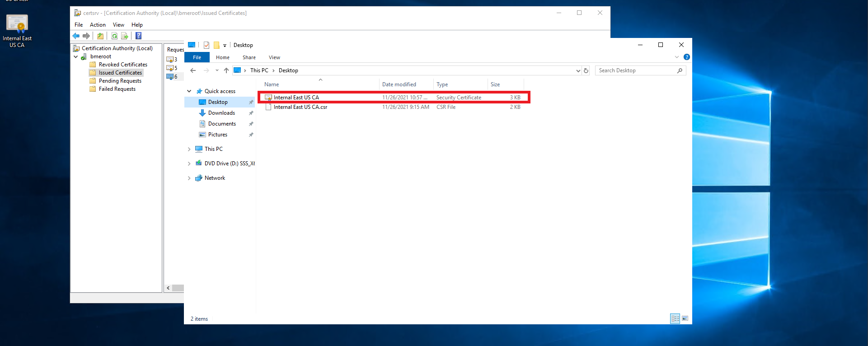Open the Share ribbon tab

point(249,57)
